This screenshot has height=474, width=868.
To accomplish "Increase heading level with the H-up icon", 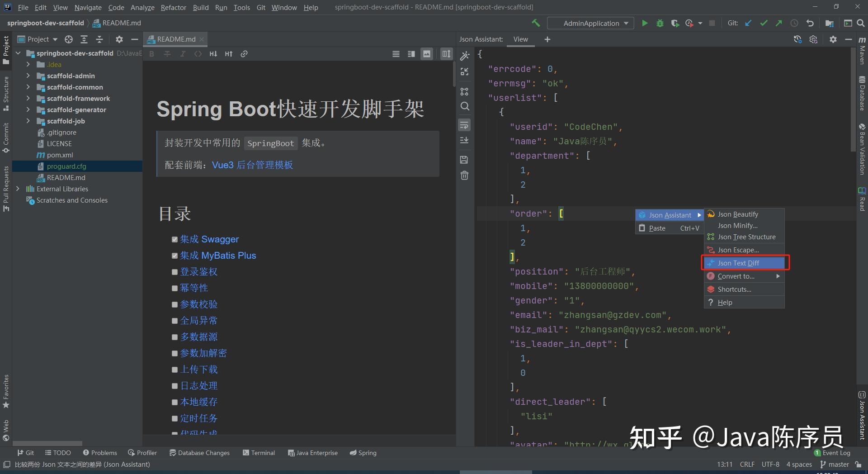I will (228, 53).
